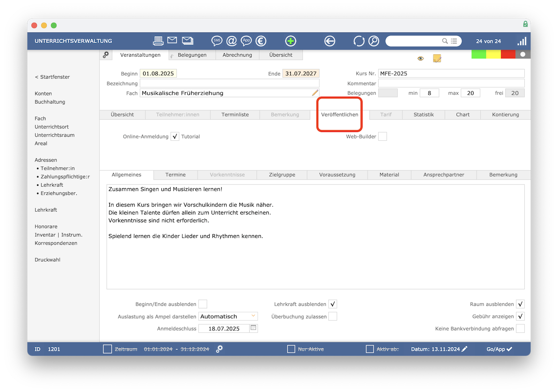Open the Tutorial link

(191, 137)
